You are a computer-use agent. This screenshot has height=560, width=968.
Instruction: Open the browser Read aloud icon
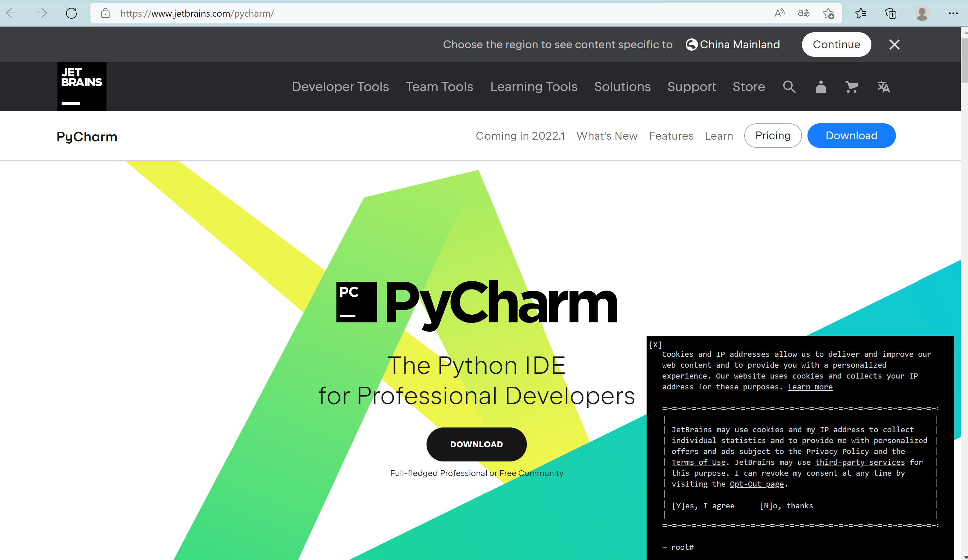[779, 14]
